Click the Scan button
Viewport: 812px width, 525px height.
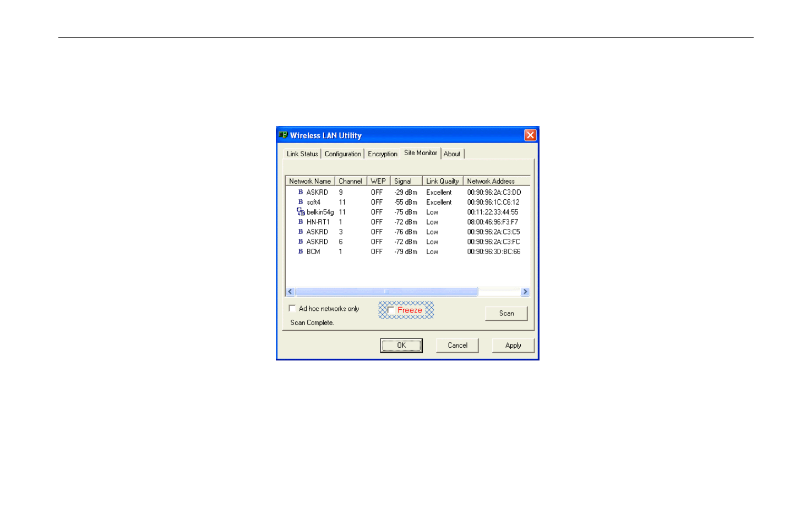coord(506,314)
